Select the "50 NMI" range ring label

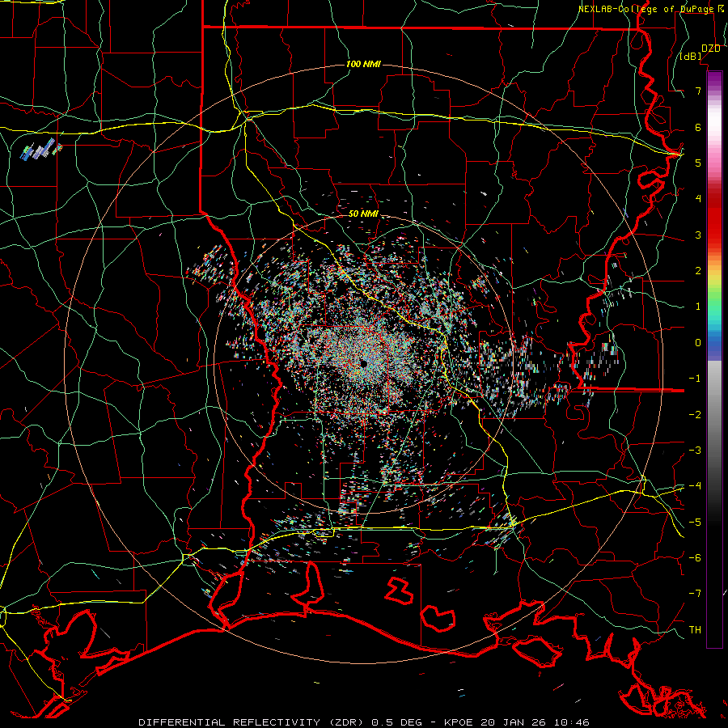tap(363, 214)
